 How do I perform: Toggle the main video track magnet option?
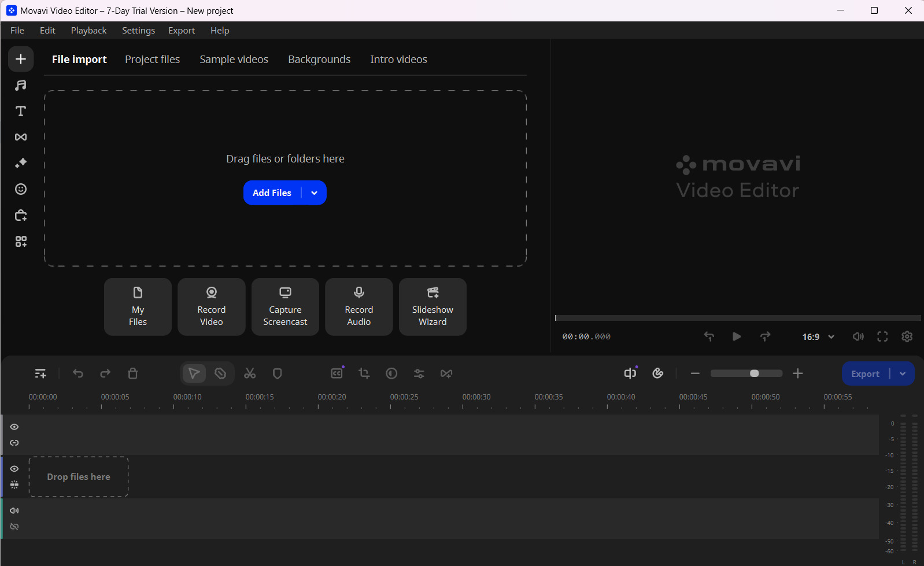pos(14,485)
